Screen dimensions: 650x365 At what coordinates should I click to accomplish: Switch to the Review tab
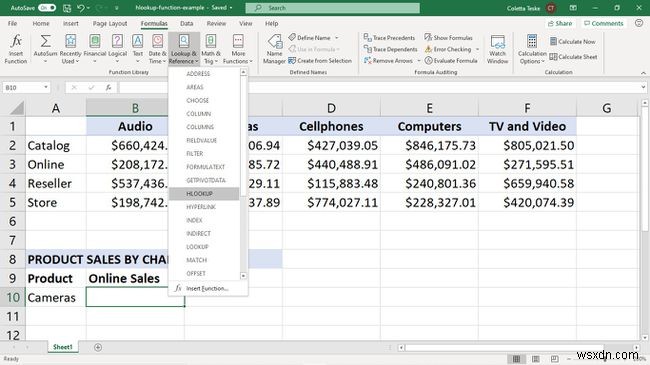pos(216,24)
